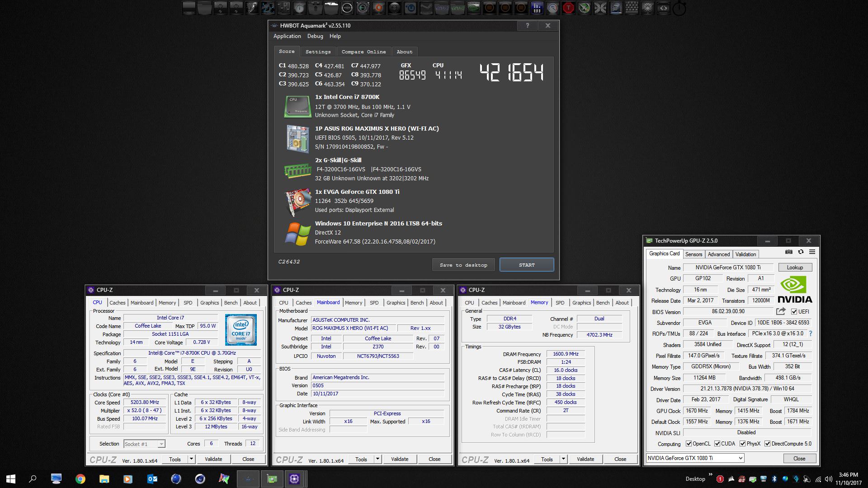The image size is (868, 488).
Task: Click Validate in Mainboard CPU-Z window
Action: click(x=400, y=459)
